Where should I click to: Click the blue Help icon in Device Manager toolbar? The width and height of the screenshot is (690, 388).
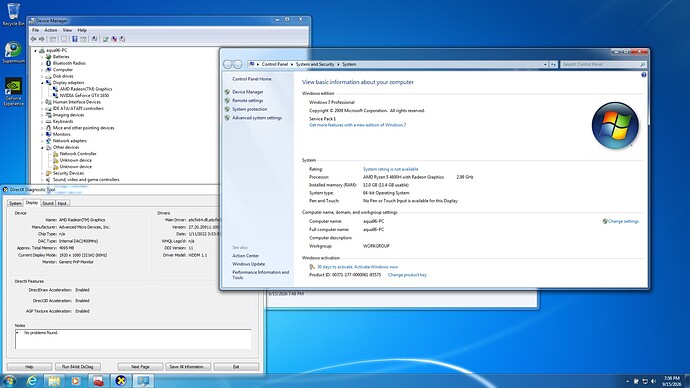75,39
